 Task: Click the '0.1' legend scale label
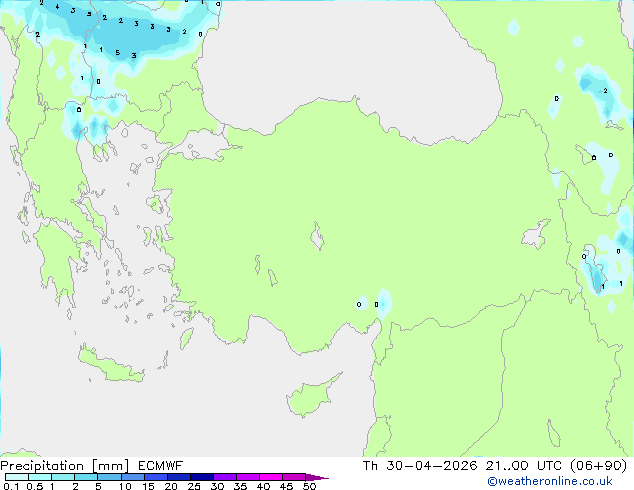11,486
